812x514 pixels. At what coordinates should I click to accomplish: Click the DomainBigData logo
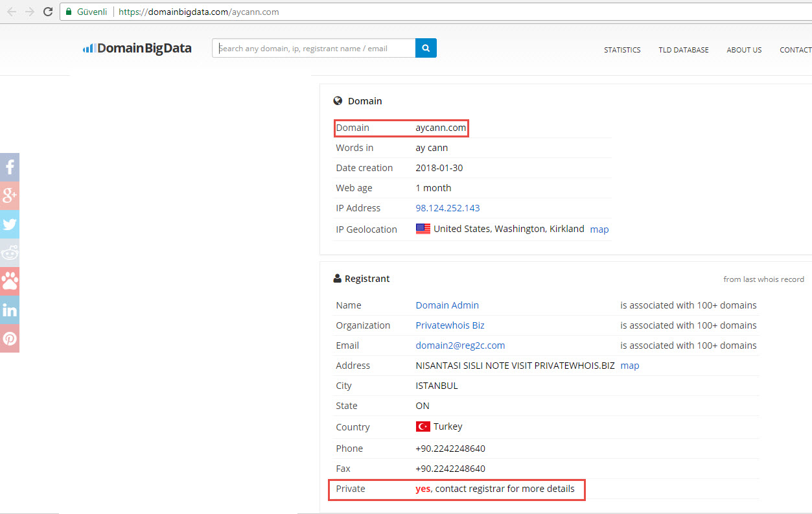(x=137, y=48)
